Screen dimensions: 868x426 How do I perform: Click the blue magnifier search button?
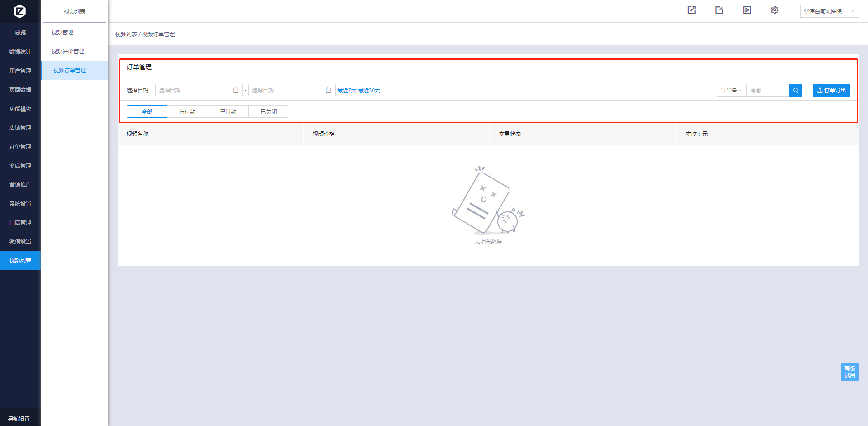click(x=796, y=90)
